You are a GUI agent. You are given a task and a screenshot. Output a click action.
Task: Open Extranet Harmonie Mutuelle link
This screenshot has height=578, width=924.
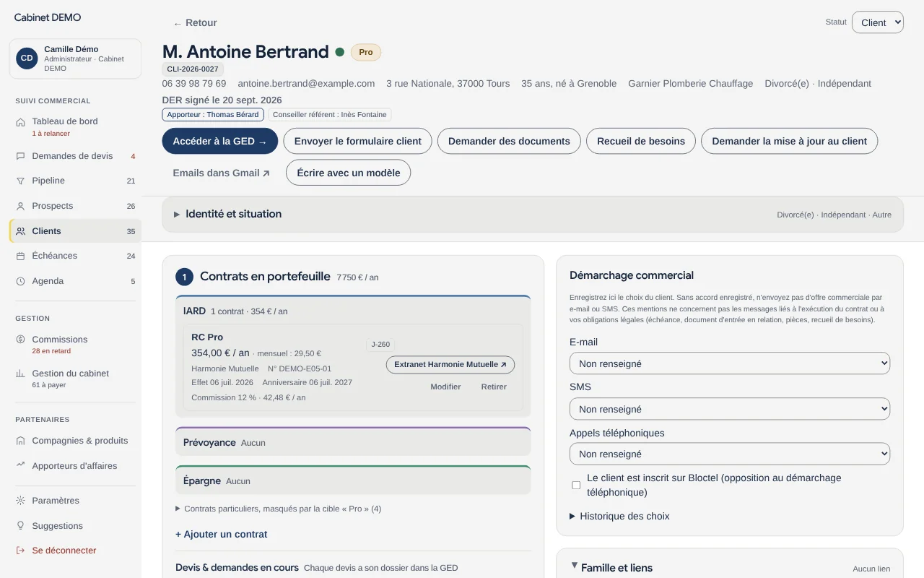[450, 365]
